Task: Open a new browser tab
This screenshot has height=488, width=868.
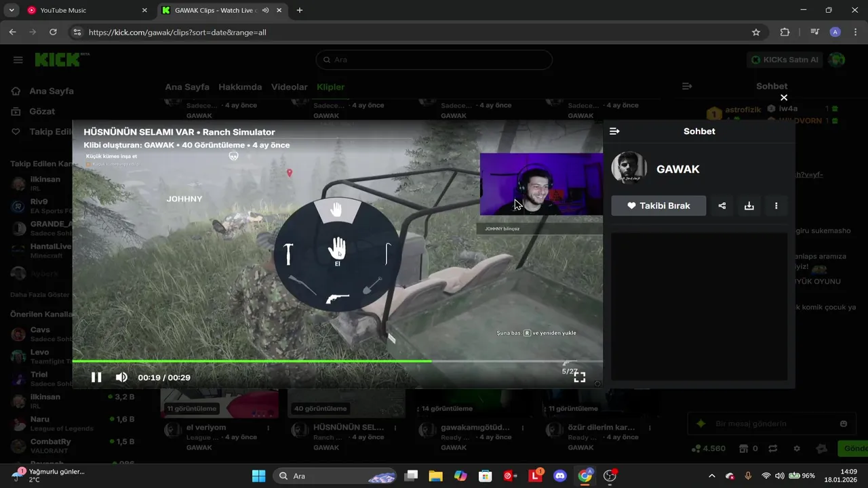Action: coord(300,10)
